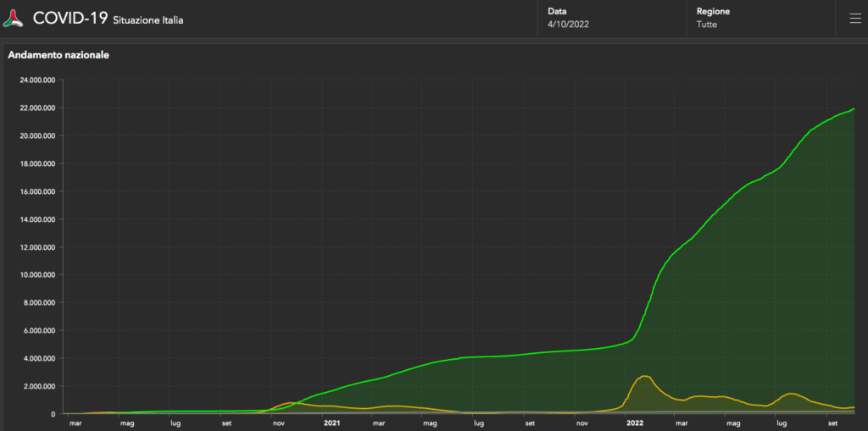Click the 2.000.000 y-axis label

tap(34, 386)
